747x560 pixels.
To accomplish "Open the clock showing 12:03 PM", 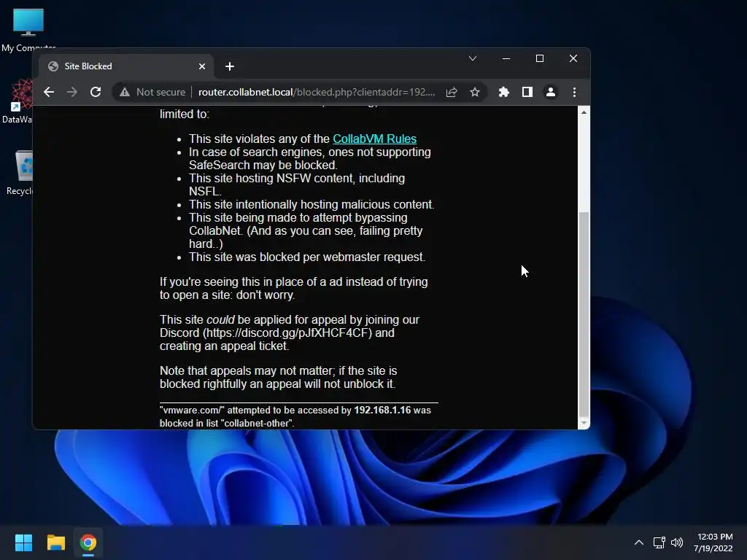I will click(x=713, y=542).
